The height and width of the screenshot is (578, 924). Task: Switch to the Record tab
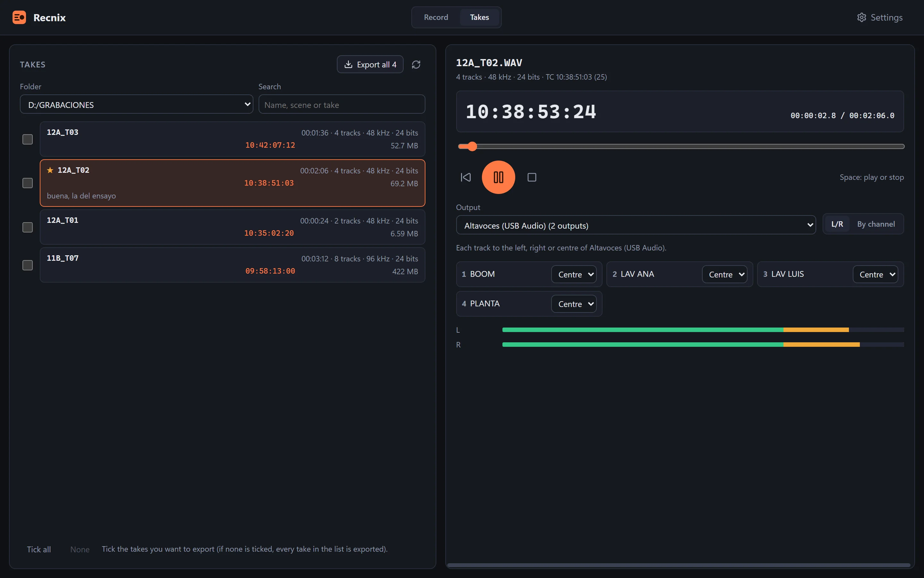coord(436,17)
